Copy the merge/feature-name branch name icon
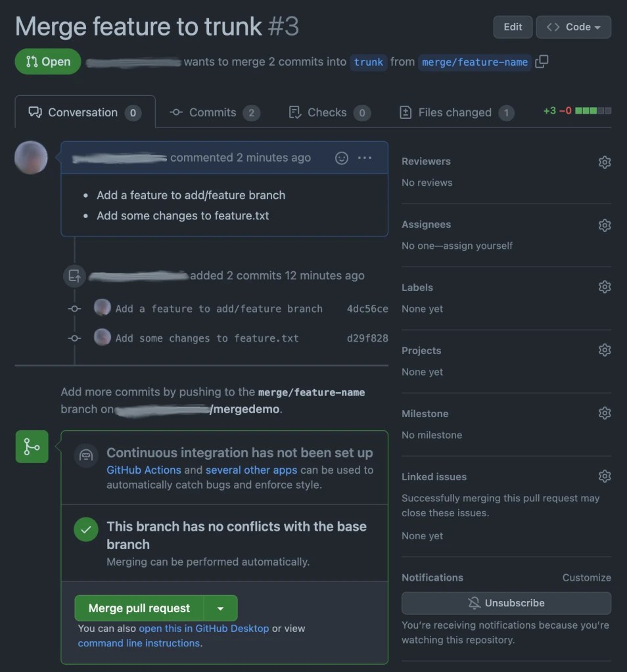The image size is (627, 672). click(x=542, y=62)
